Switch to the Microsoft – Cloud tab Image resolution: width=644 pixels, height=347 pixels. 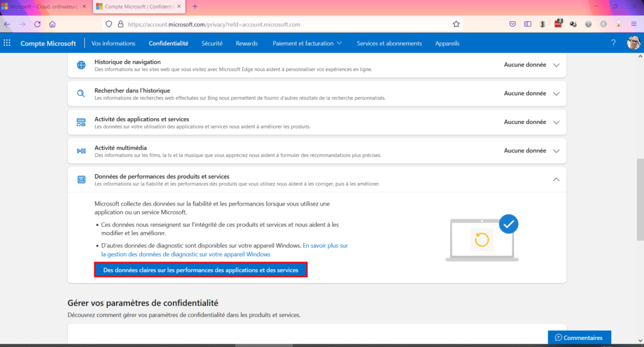coord(44,6)
